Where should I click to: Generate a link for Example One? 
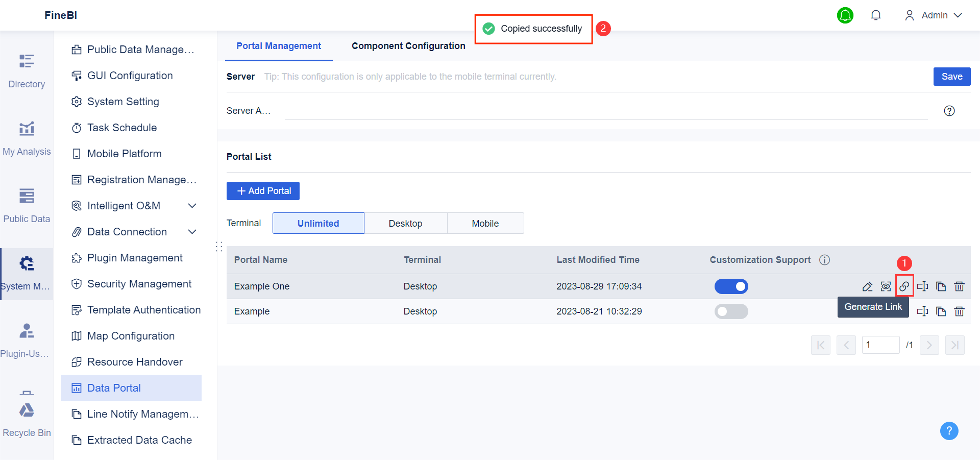904,286
